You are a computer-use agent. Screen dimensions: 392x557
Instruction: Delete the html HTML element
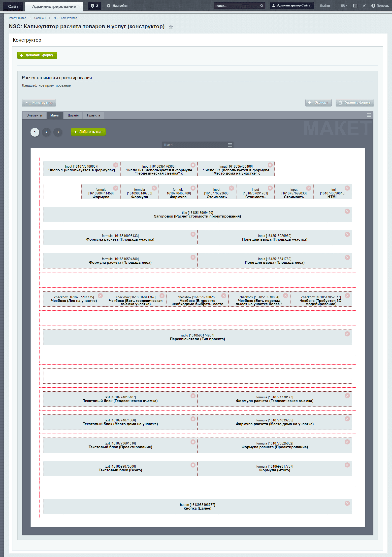(x=347, y=188)
